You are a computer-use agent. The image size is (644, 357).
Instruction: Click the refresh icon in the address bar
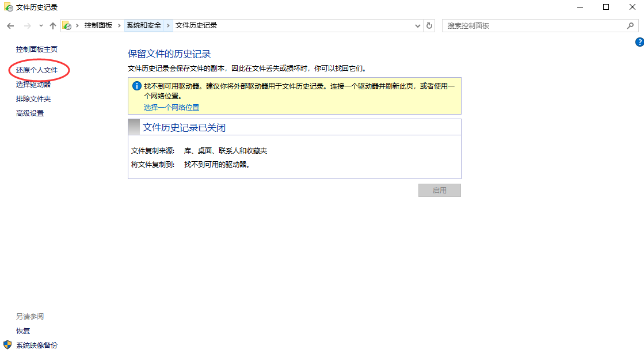coord(429,25)
